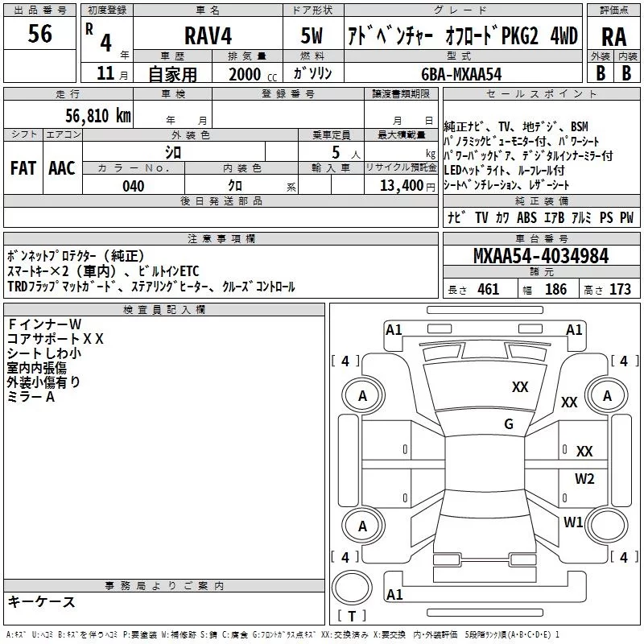
Task: Select the note starting "TRDフラップマットガード"
Action: point(151,287)
